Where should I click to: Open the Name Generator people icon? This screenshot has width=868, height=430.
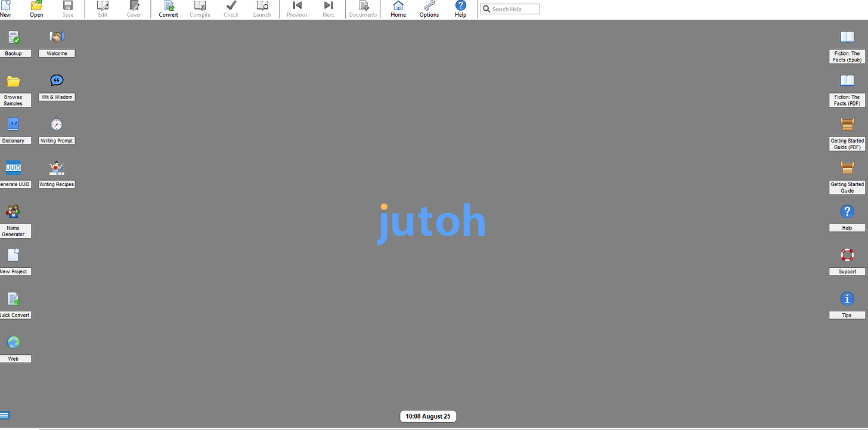(x=13, y=211)
